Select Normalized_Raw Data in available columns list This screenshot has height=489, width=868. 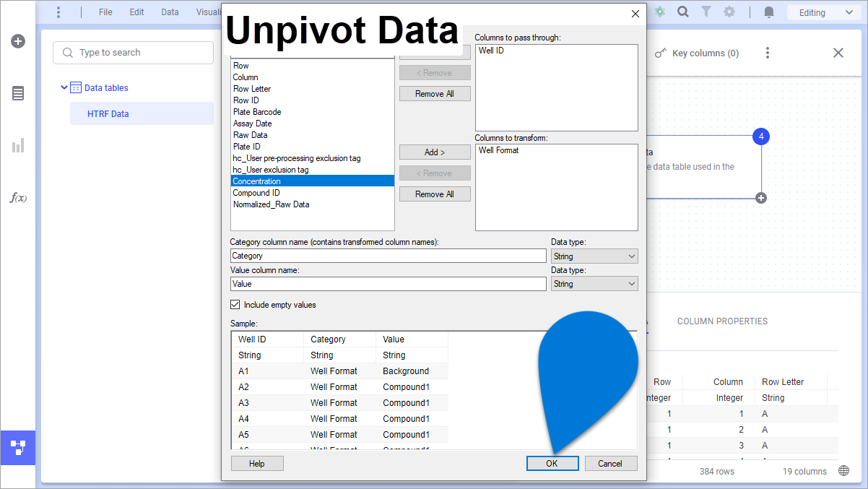(271, 204)
